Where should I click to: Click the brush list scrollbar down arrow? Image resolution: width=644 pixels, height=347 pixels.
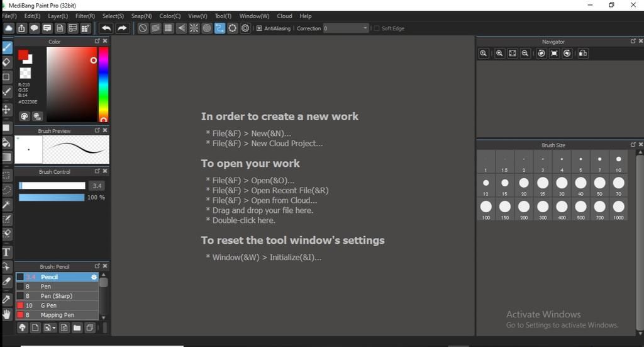104,317
